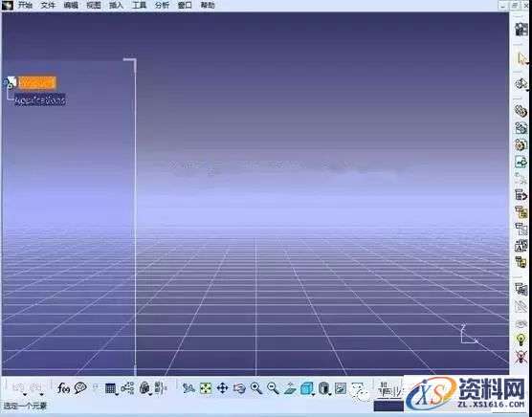532x417 pixels.
Task: Open dropdown arrow beside the lock icon
Action: click(150, 394)
